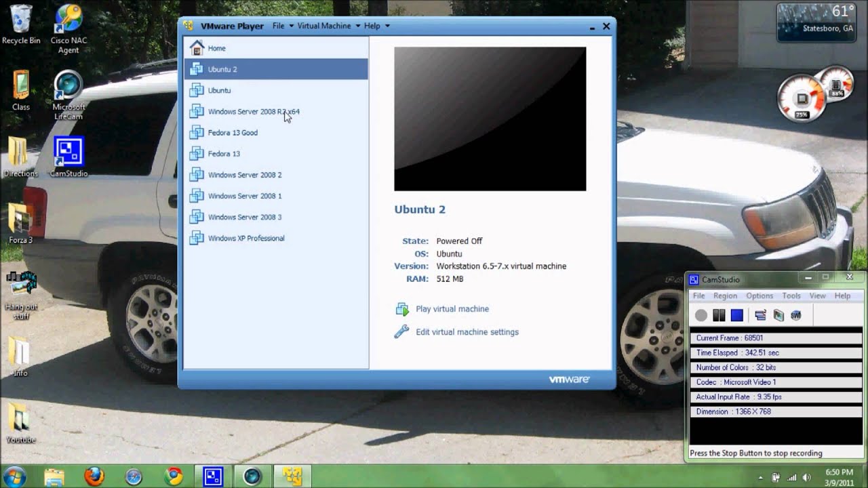
Task: Open LifeCam from the taskbar
Action: tap(252, 476)
